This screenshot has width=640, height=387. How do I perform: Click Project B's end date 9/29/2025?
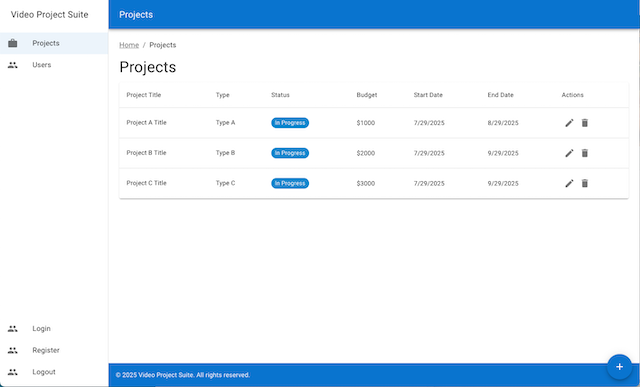(x=503, y=153)
